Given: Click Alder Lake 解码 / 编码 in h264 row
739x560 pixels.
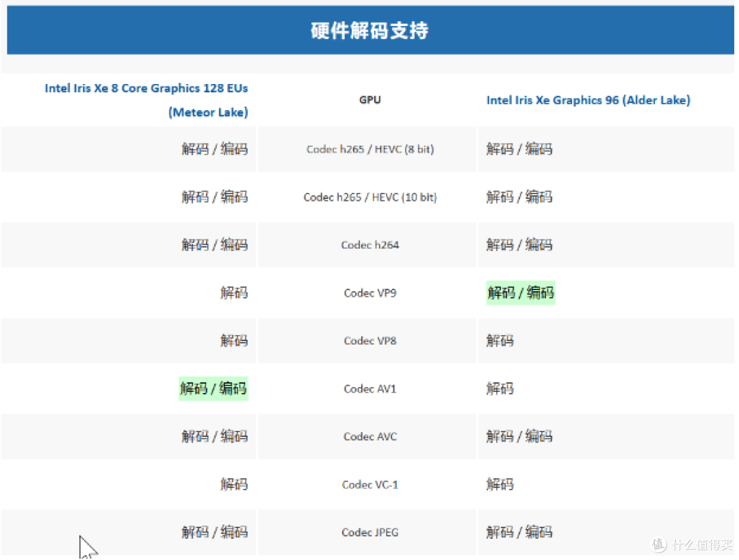Looking at the screenshot, I should [x=519, y=245].
